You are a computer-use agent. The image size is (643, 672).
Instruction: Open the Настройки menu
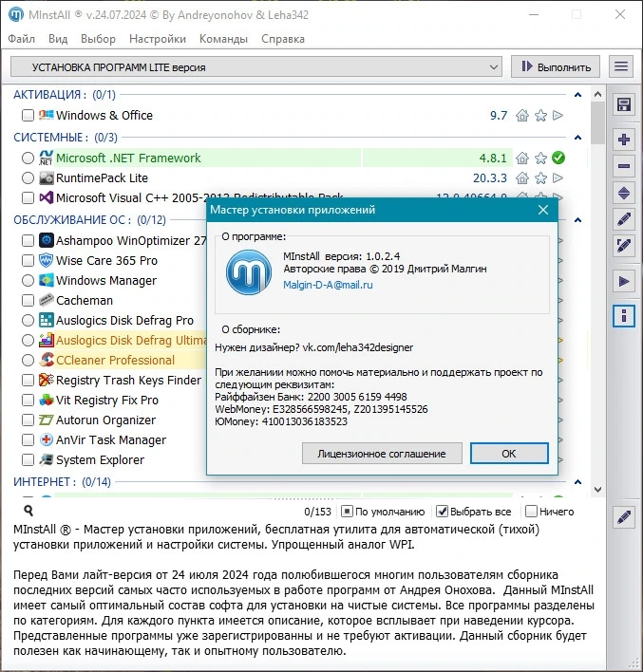(158, 39)
